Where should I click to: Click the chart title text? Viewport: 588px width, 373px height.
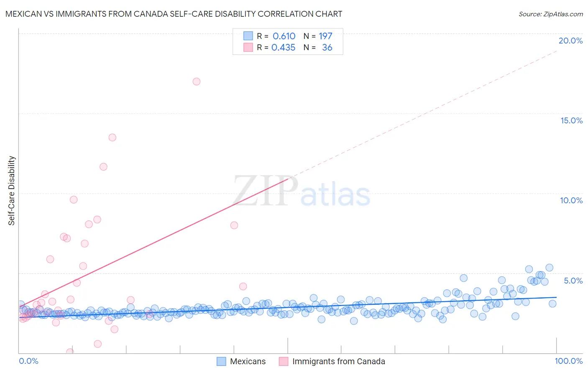(174, 14)
